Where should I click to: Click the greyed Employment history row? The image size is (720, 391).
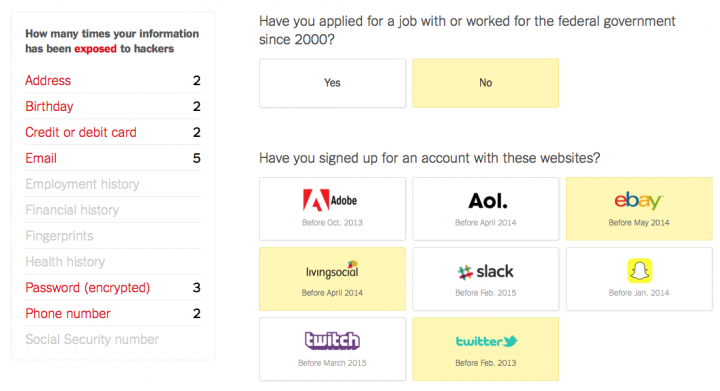click(113, 184)
